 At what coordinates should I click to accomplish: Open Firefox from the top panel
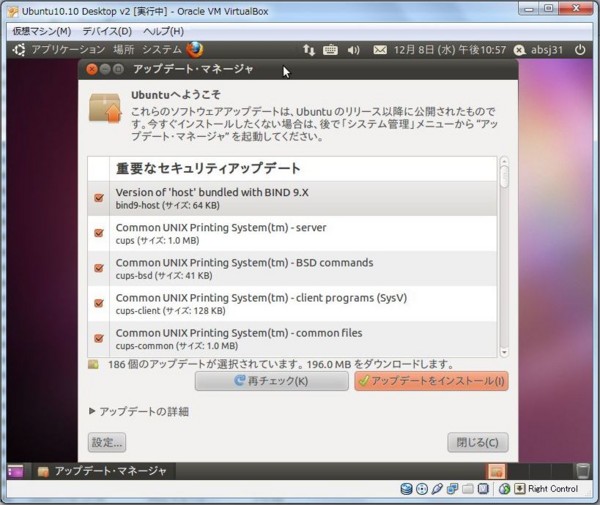point(195,50)
